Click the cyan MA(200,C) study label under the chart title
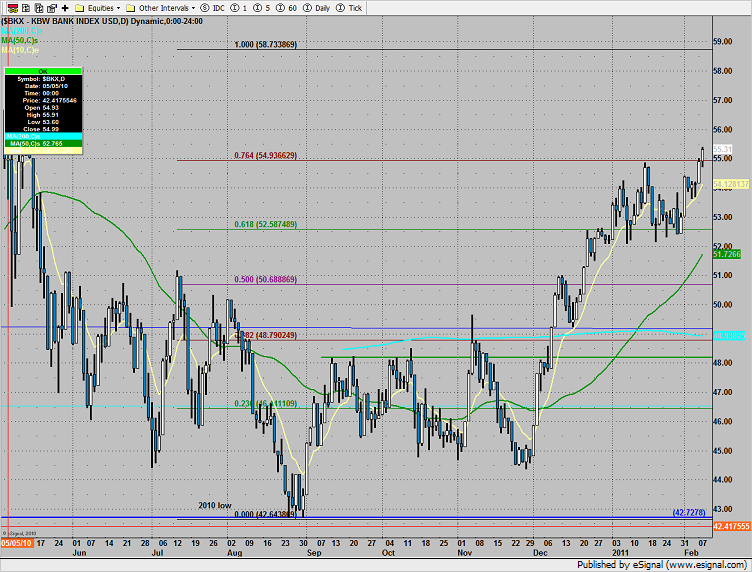This screenshot has height=572, width=752. (x=22, y=30)
